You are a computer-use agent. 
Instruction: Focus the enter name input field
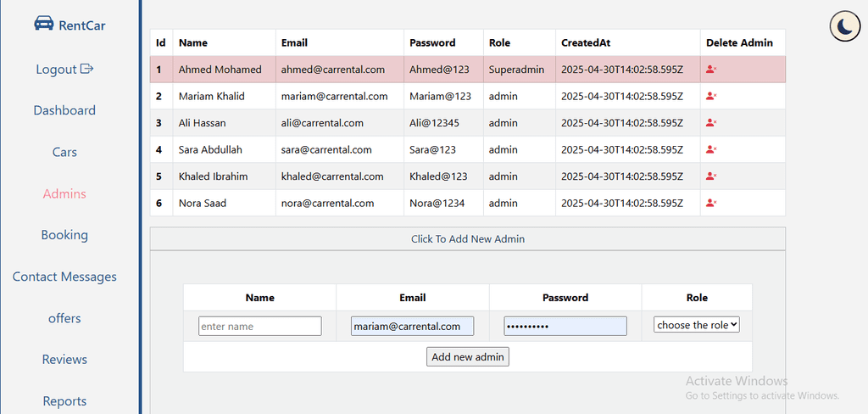pos(260,326)
